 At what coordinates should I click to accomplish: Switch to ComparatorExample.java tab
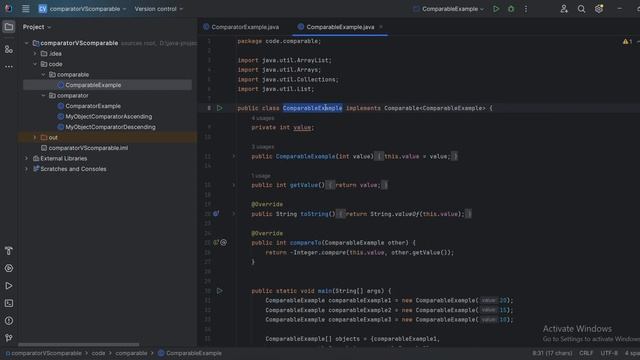tap(241, 27)
